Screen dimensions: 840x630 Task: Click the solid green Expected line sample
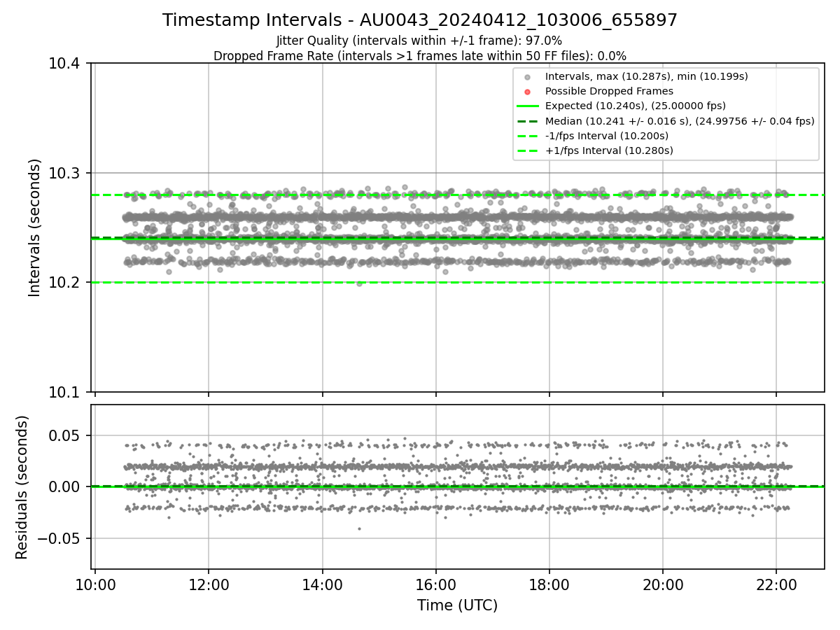click(x=528, y=106)
